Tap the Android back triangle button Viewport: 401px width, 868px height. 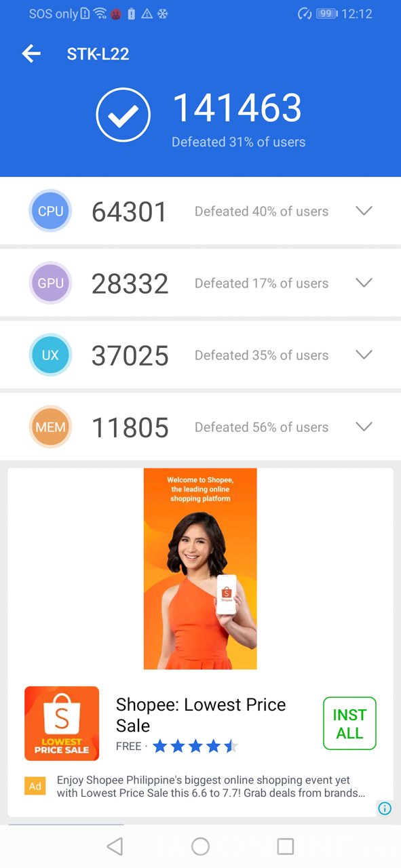pyautogui.click(x=115, y=846)
